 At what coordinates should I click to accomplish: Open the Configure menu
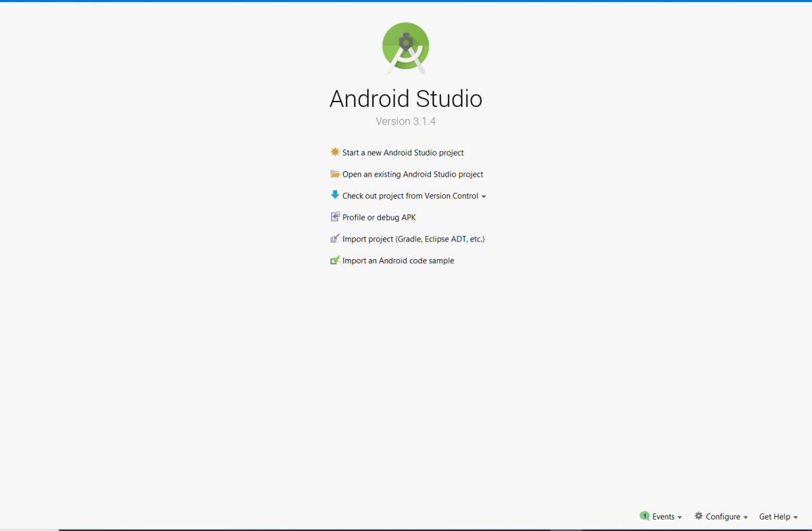point(726,517)
